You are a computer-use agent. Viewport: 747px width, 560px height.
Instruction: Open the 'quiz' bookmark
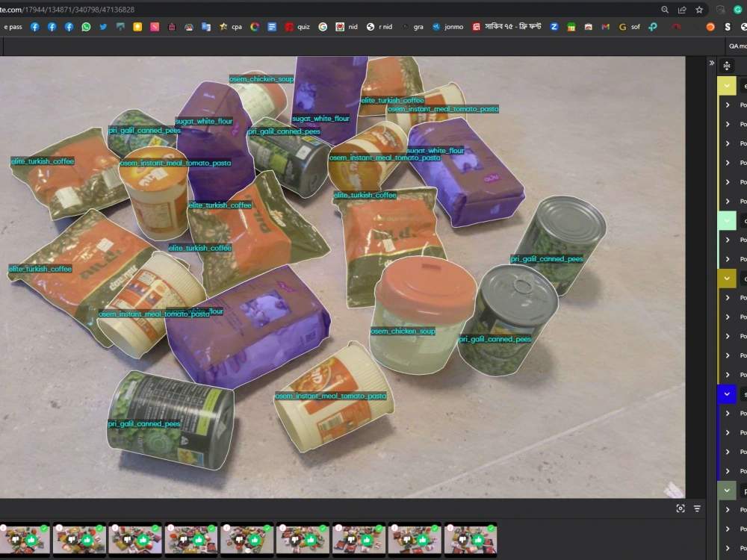click(298, 27)
